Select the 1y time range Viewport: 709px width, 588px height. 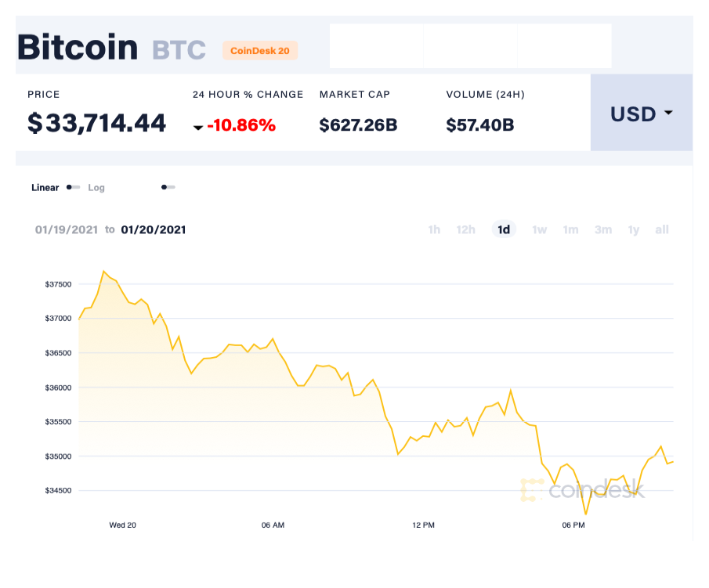(633, 229)
